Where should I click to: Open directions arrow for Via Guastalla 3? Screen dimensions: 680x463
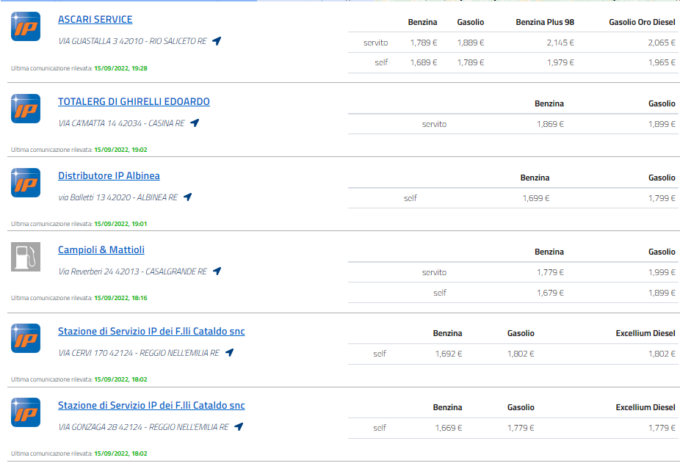217,41
